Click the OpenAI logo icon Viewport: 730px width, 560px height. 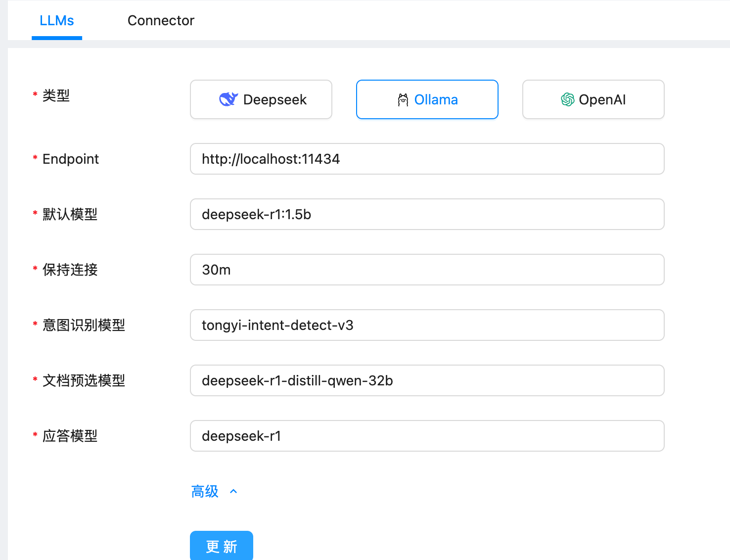567,99
